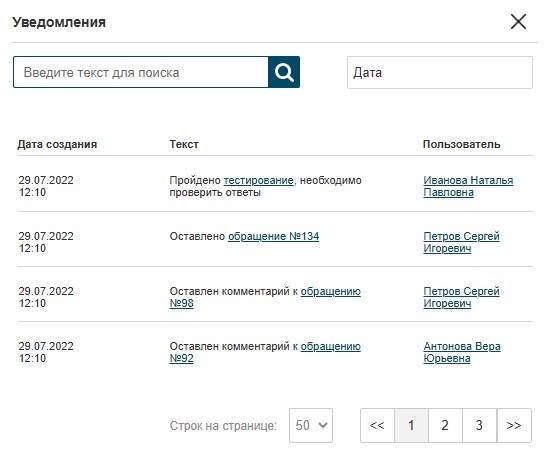Click the date in the №98 row

pyautogui.click(x=46, y=297)
